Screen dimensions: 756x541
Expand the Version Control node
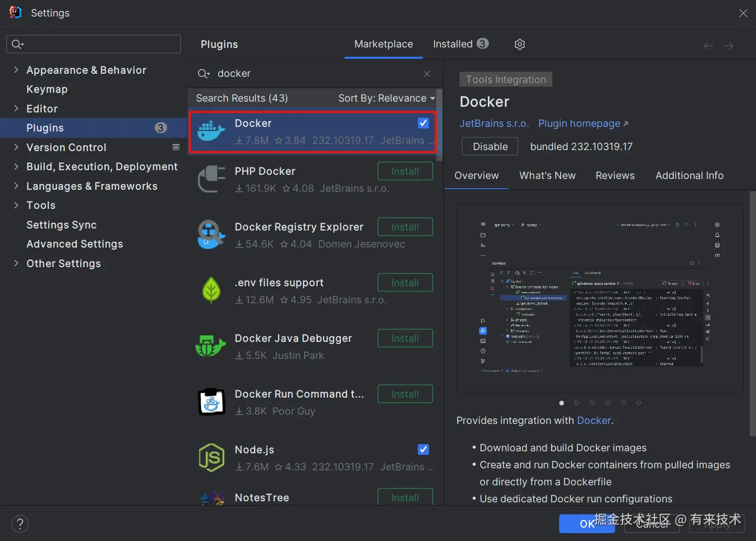(16, 147)
